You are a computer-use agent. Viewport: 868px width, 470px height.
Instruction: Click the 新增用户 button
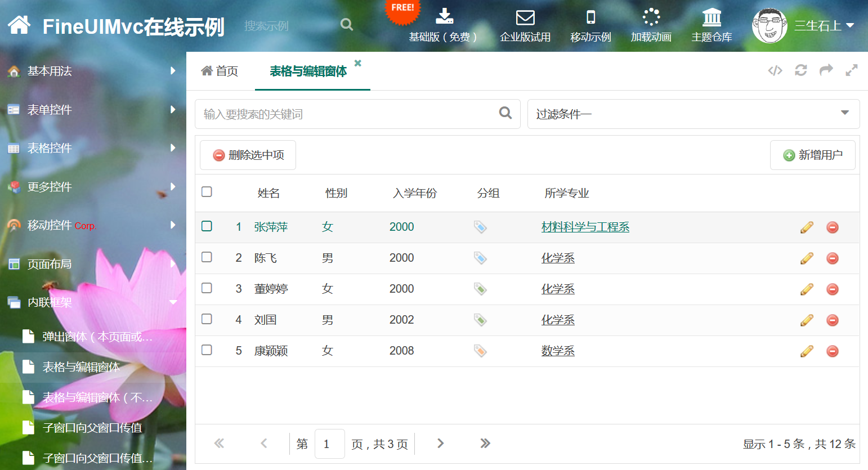click(812, 155)
